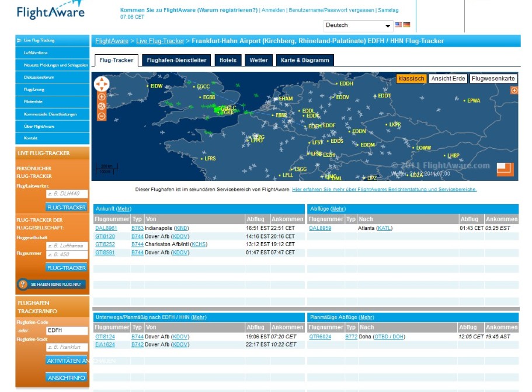Image resolution: width=532 pixels, height=392 pixels.
Task: Click the globe icon between zoom buttons
Action: [x=102, y=107]
